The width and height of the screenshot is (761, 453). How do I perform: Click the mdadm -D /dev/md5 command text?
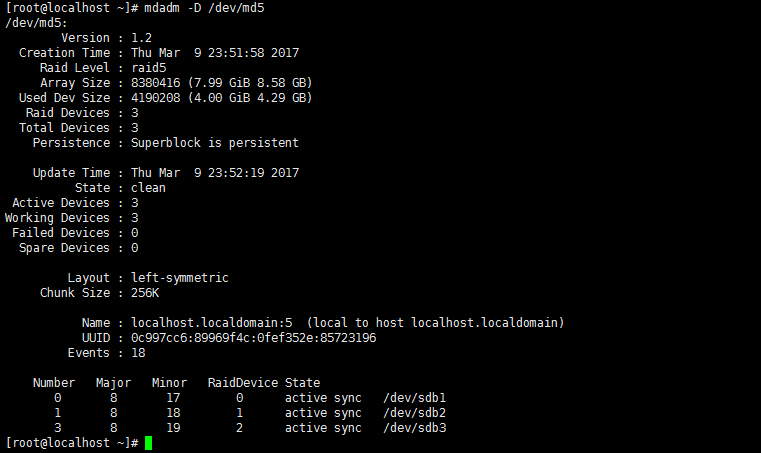pyautogui.click(x=204, y=8)
